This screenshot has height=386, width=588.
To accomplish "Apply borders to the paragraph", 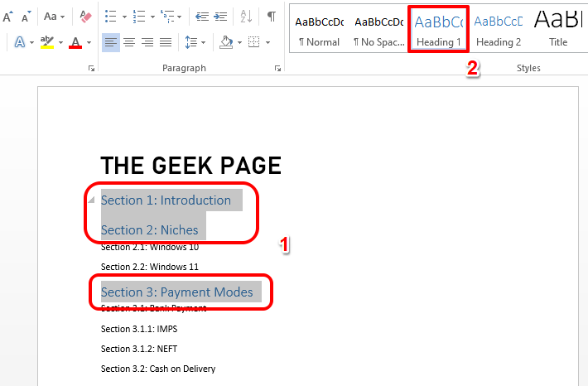I will (x=254, y=42).
